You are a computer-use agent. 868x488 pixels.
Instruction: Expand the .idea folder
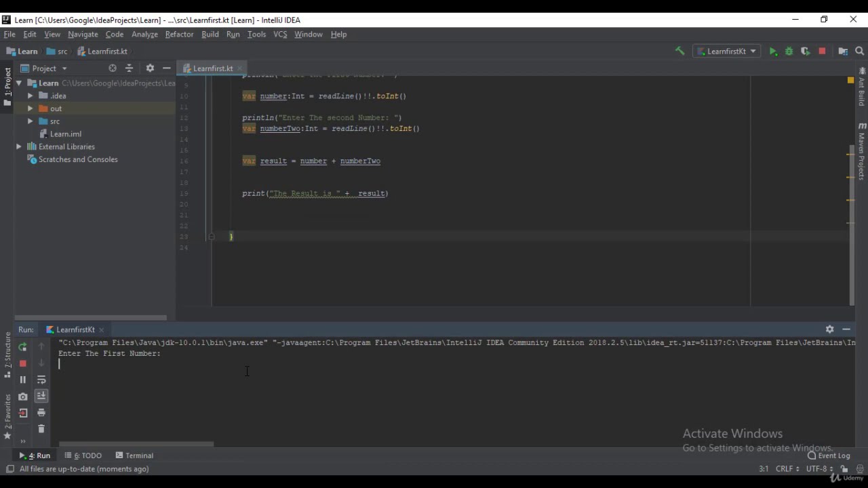[x=30, y=96]
